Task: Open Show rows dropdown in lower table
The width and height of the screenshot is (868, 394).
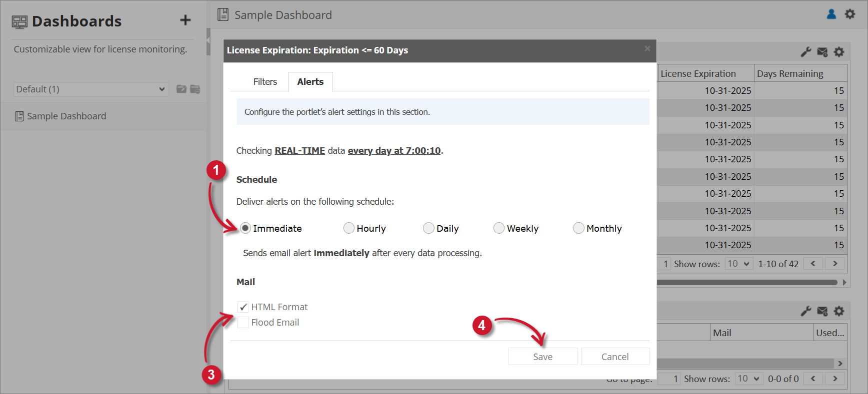Action: click(x=748, y=379)
